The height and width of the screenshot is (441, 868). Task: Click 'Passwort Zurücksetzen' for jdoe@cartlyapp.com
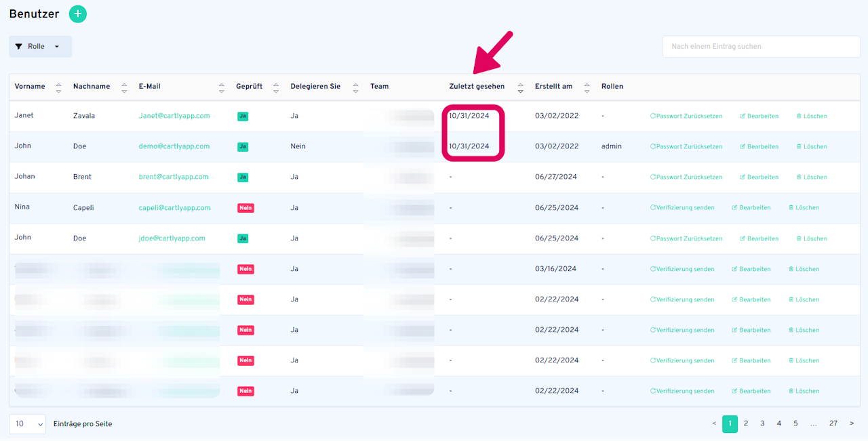686,238
